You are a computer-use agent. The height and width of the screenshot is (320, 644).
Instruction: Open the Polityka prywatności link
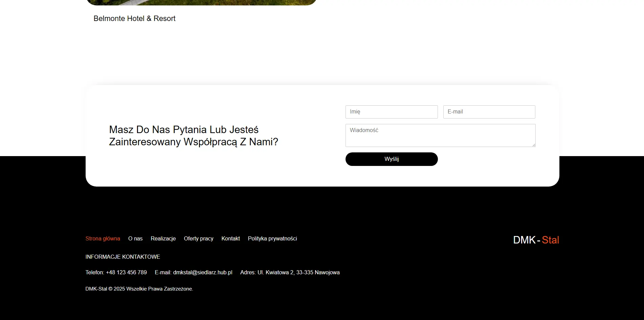pos(272,239)
